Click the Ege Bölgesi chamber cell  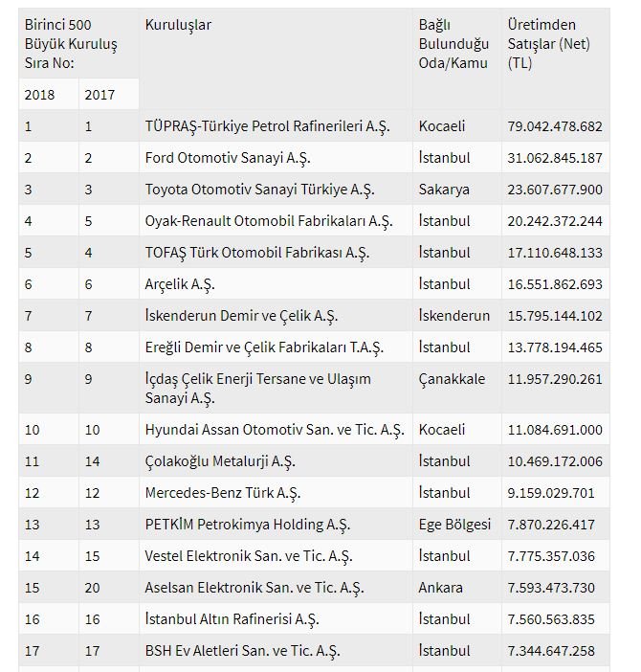point(454,525)
